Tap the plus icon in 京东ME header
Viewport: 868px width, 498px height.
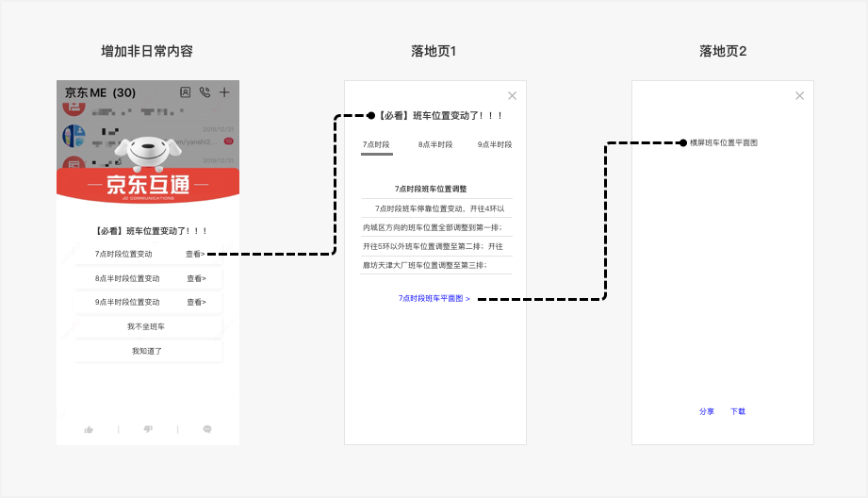(224, 92)
